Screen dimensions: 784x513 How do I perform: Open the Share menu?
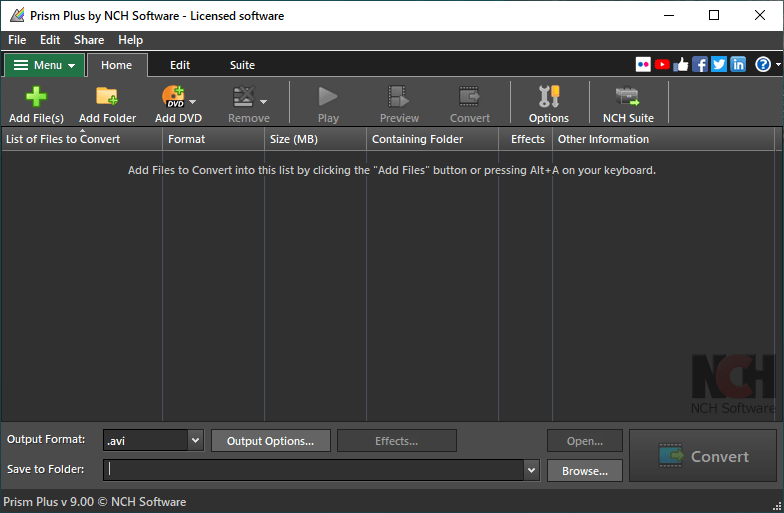pos(89,40)
